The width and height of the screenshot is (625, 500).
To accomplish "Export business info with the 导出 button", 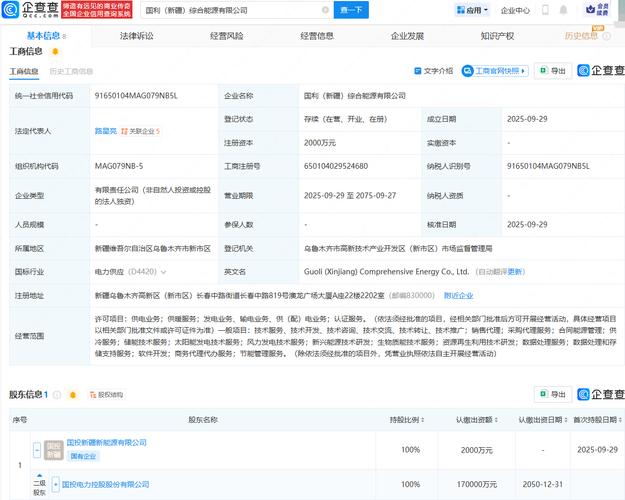I will 553,71.
